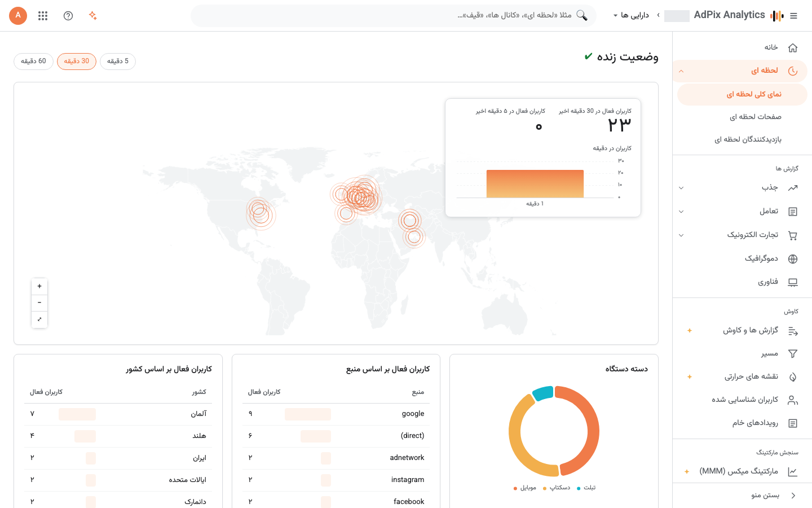Expand the world map to fullscreen
Viewport: 812px width, 508px height.
click(x=39, y=319)
